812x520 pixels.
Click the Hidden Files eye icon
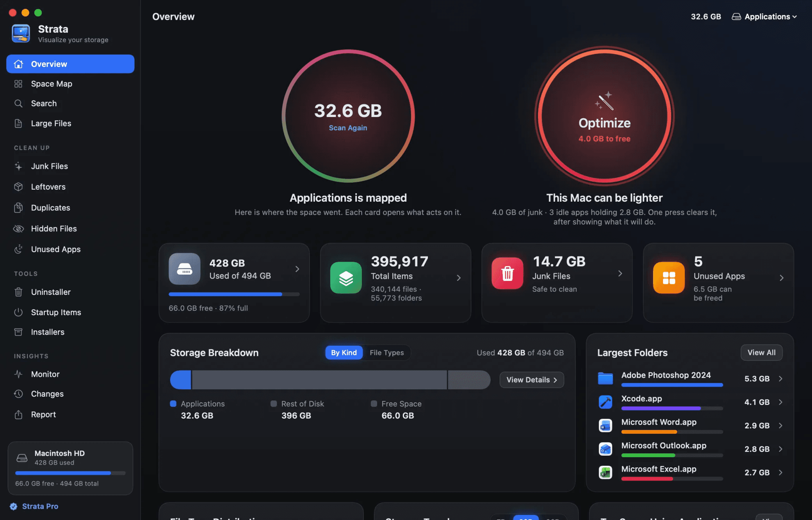[18, 229]
